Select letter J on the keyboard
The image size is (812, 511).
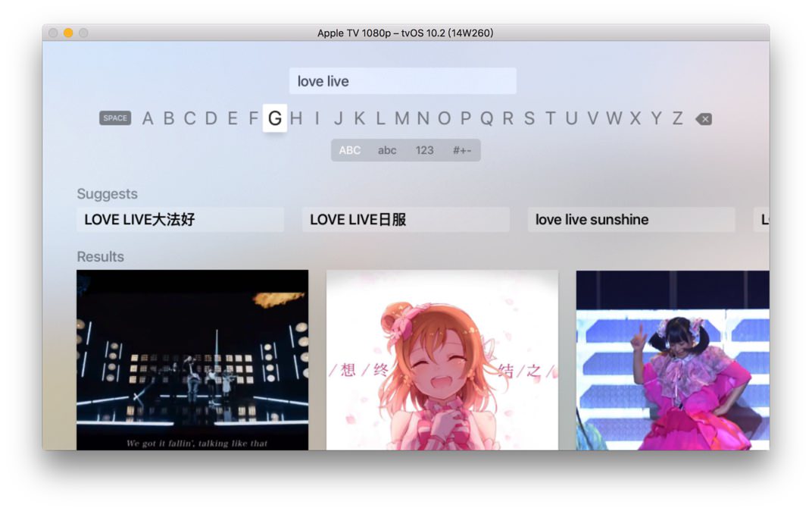338,119
